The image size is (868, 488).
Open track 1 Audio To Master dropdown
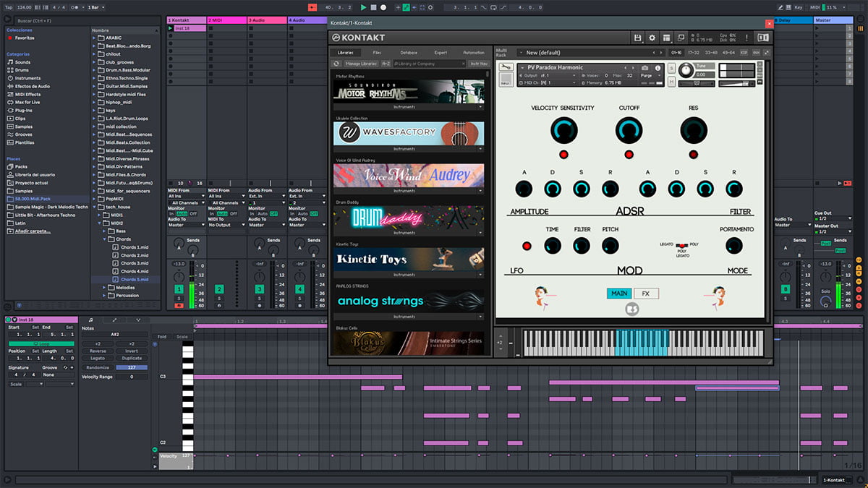185,225
